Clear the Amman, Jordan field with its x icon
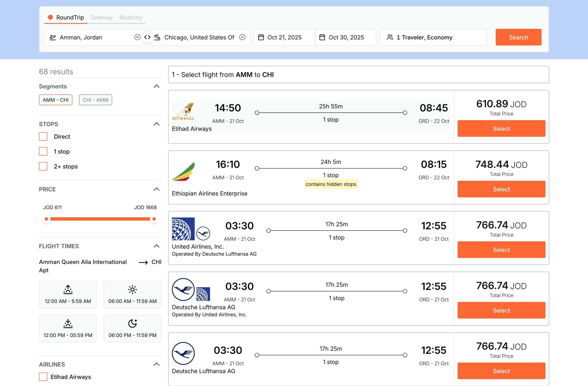Image resolution: width=588 pixels, height=386 pixels. (137, 37)
